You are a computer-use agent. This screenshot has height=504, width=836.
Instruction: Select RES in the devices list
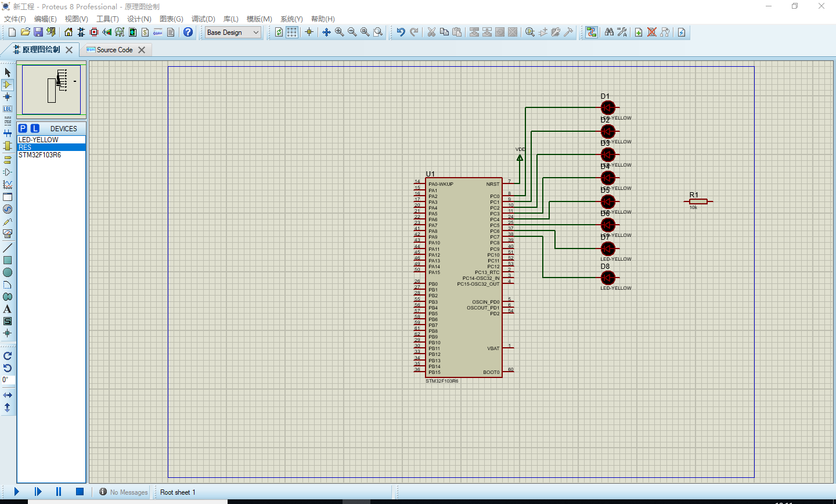[51, 147]
